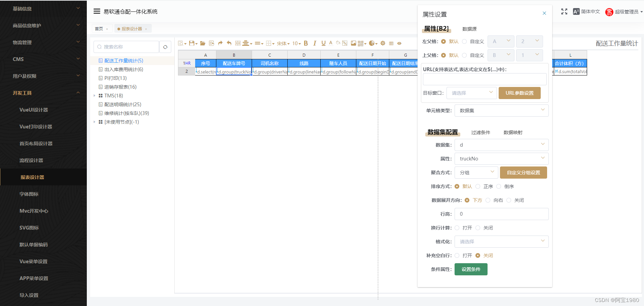Click the refresh icon beside search box
The height and width of the screenshot is (306, 644).
point(165,47)
